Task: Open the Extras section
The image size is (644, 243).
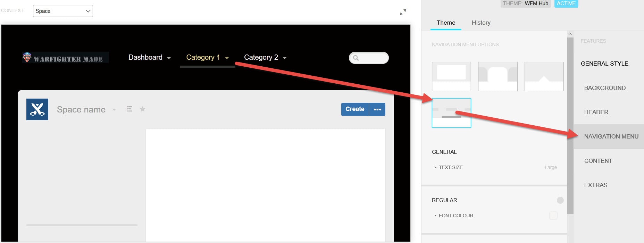Action: point(596,185)
